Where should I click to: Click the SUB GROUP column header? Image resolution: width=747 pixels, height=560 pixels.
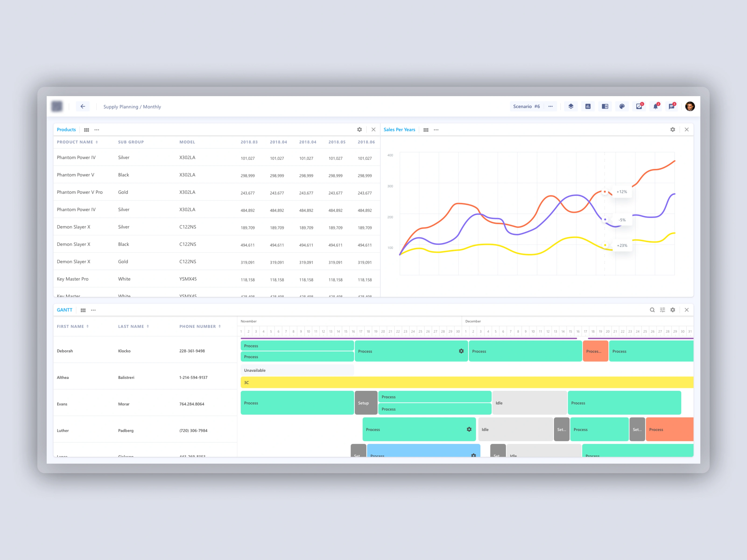131,142
